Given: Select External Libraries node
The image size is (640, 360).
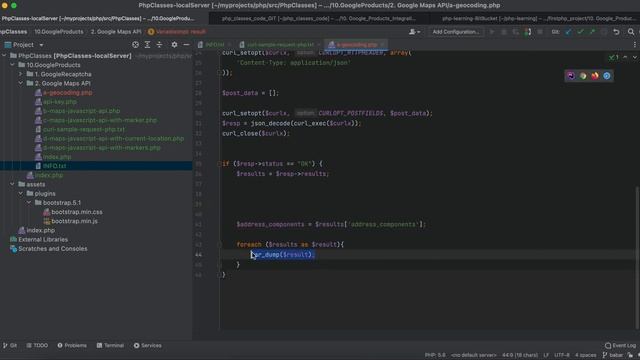Looking at the screenshot, I should pos(43,240).
